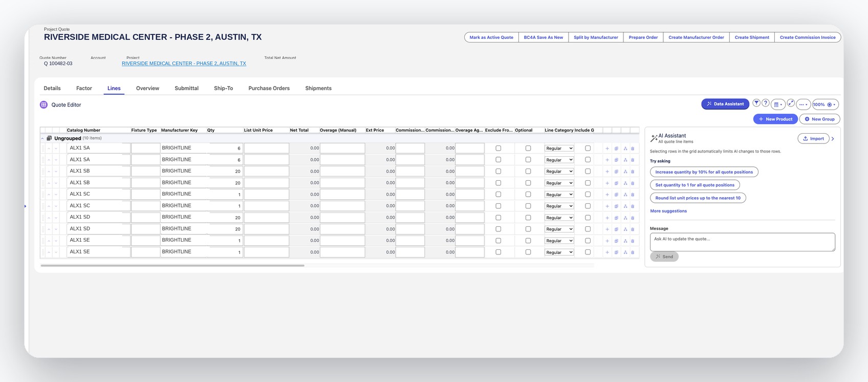The height and width of the screenshot is (382, 868).
Task: Click the Data Assistant button
Action: coord(725,104)
